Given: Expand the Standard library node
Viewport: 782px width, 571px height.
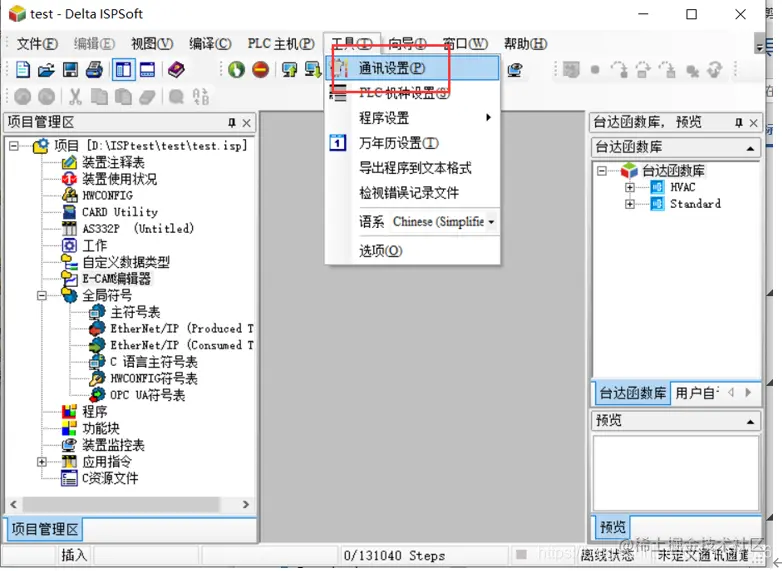Looking at the screenshot, I should [630, 204].
